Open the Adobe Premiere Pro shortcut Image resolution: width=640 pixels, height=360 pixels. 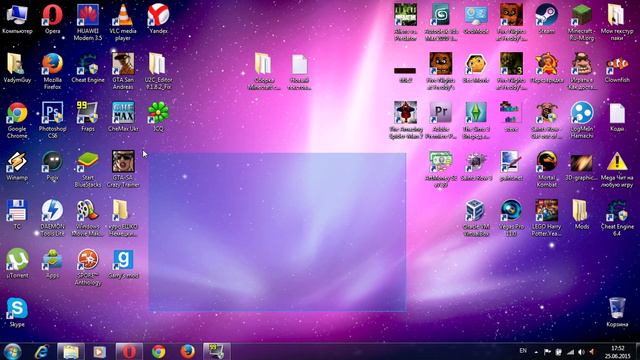click(441, 120)
